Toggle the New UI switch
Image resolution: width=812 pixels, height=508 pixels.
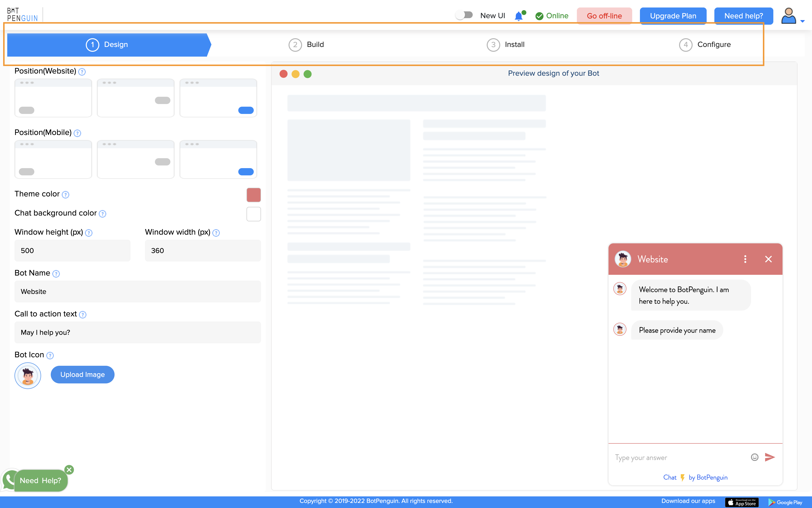pos(464,15)
